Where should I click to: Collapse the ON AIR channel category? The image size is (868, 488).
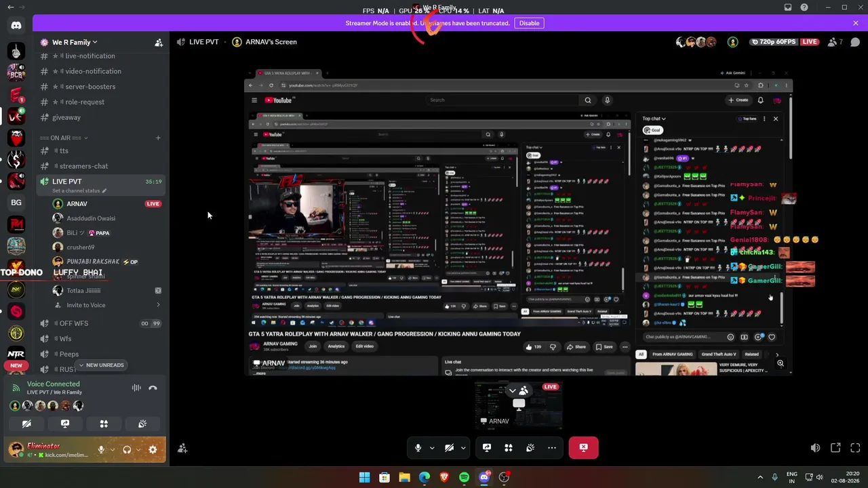(64, 138)
